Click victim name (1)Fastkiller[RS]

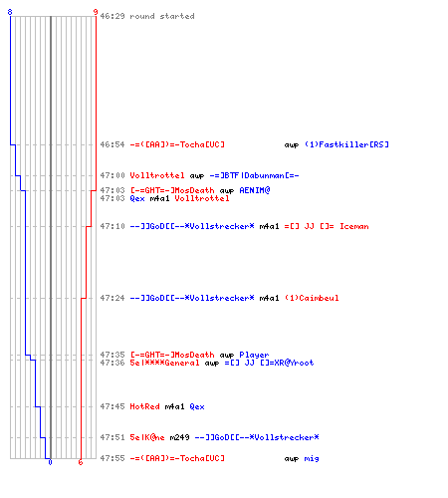pyautogui.click(x=346, y=144)
